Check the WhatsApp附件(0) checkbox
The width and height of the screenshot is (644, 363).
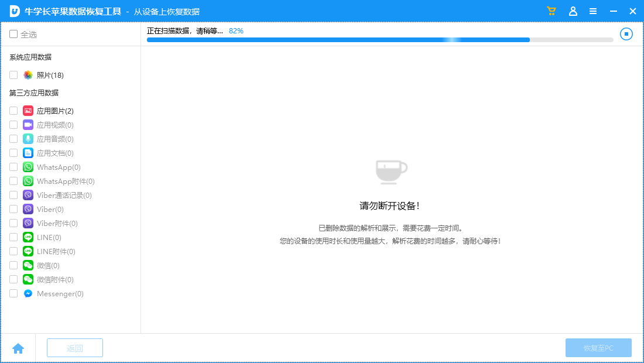tap(13, 181)
